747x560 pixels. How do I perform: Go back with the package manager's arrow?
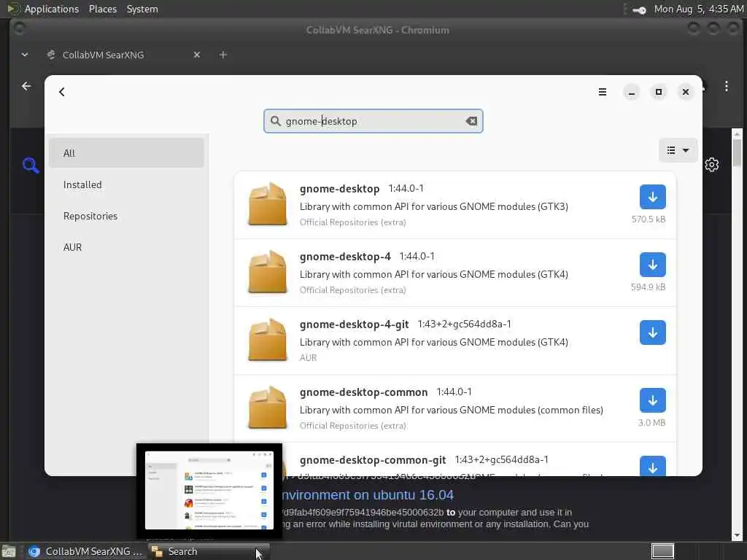point(62,92)
